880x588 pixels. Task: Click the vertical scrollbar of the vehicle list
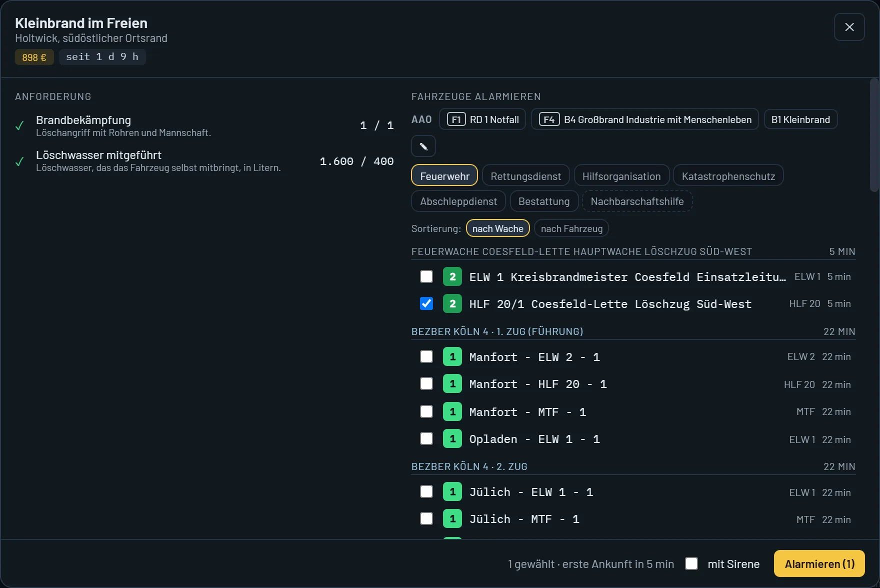874,135
